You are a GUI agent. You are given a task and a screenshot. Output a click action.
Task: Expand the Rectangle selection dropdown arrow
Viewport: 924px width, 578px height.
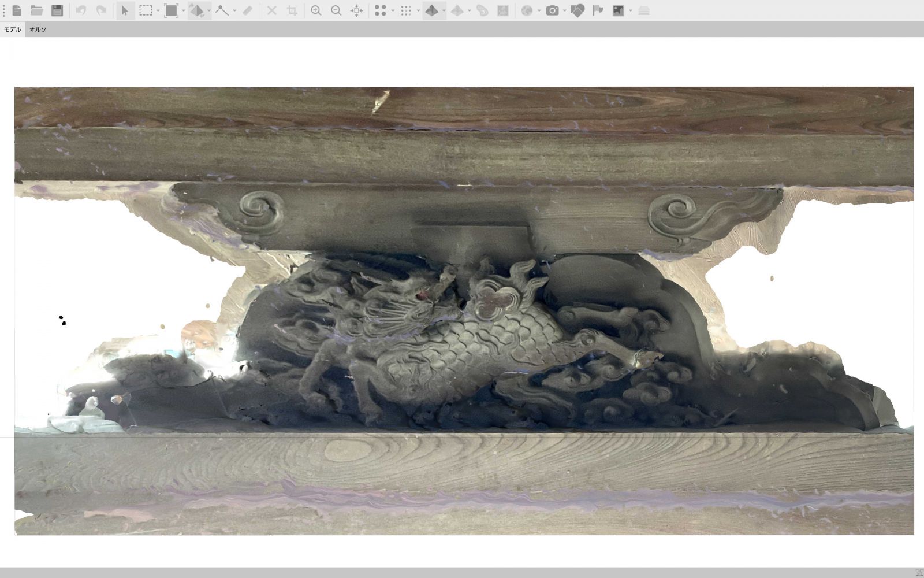(x=158, y=10)
